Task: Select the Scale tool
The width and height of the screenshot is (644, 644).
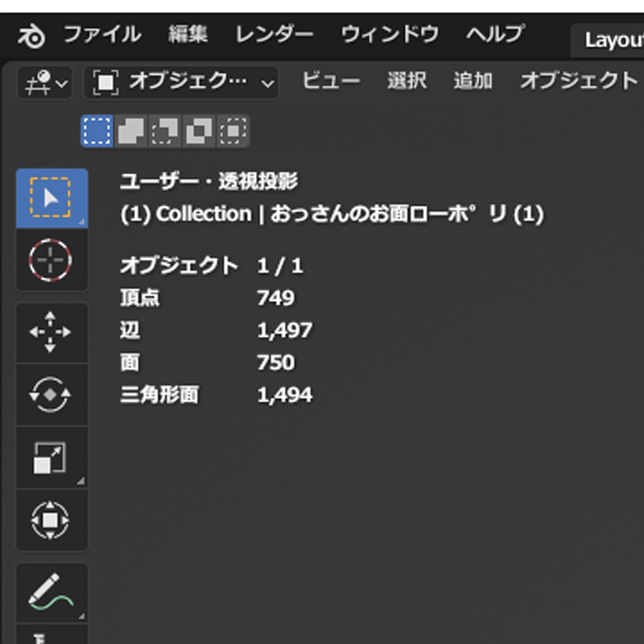Action: [52, 457]
